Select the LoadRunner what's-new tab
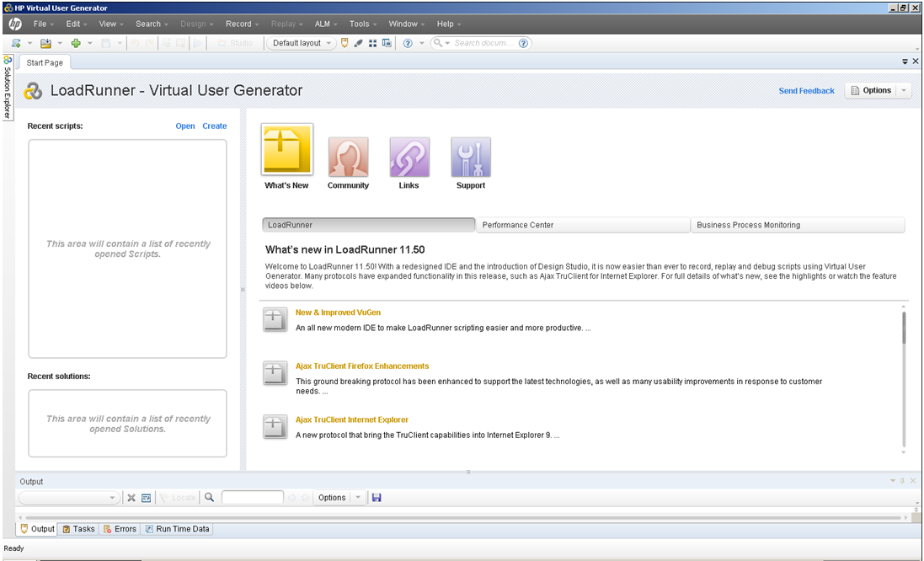Viewport: 924px width, 561px height. pos(368,225)
